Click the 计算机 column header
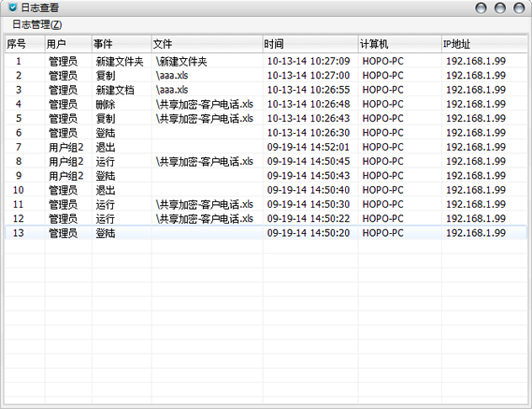 click(400, 44)
